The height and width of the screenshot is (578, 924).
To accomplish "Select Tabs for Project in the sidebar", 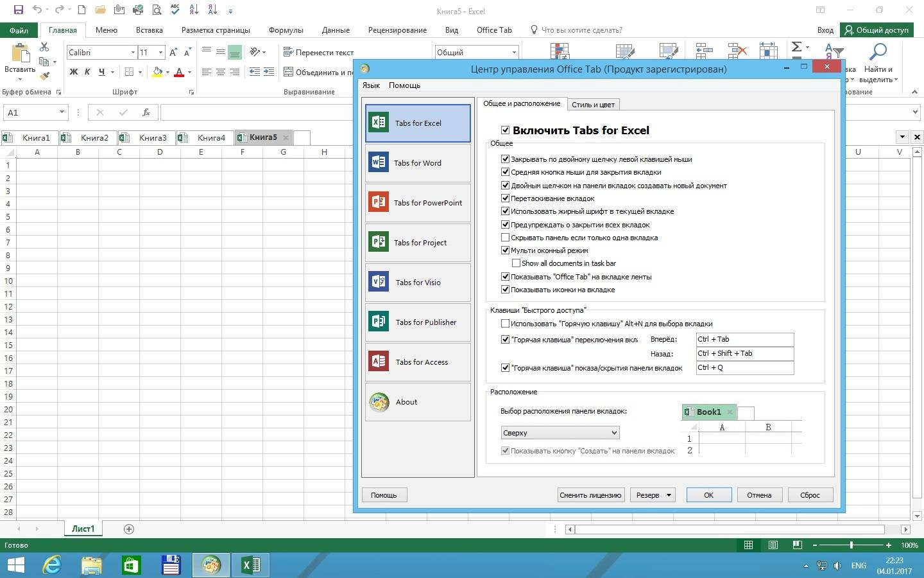I will tap(418, 243).
